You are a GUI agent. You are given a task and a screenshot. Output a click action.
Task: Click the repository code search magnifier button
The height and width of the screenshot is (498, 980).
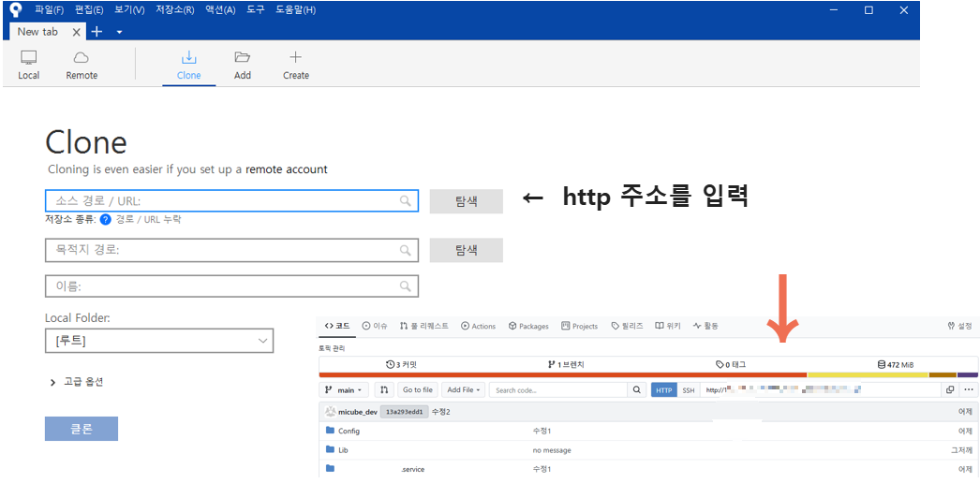636,390
